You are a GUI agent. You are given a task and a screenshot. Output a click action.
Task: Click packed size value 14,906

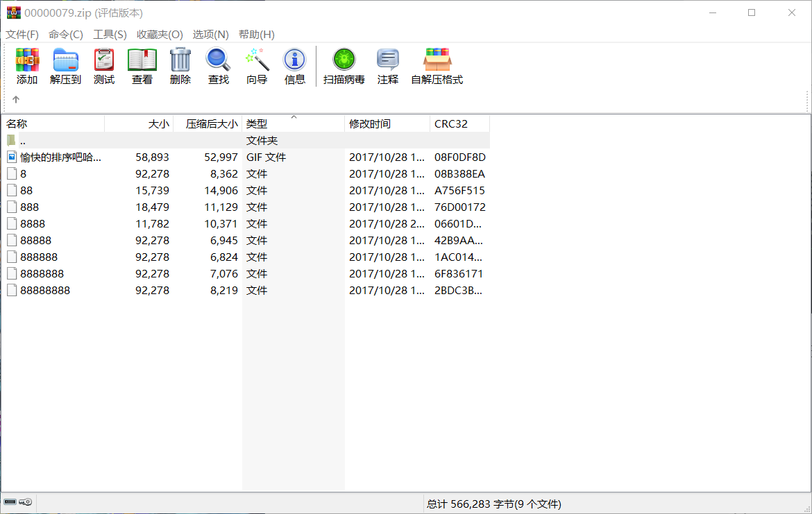click(x=221, y=191)
